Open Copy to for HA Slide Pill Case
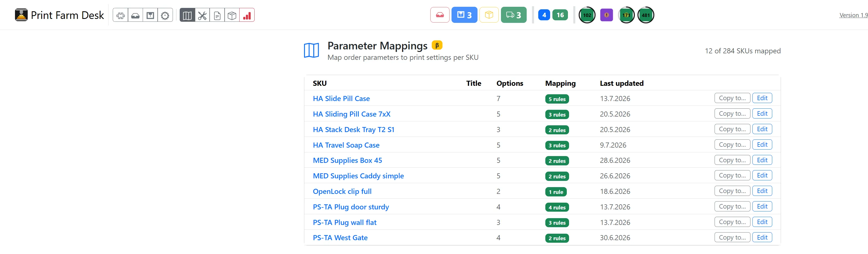Screen dimensions: 868x254 pyautogui.click(x=732, y=98)
